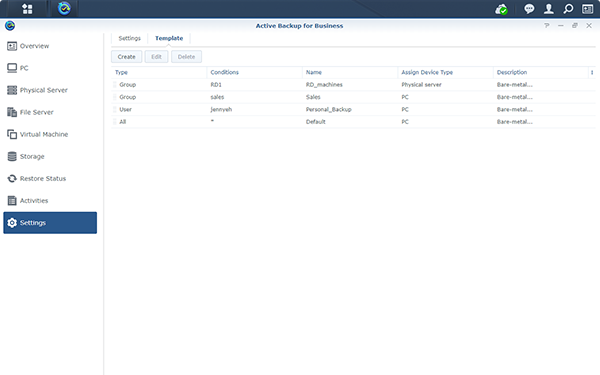Open Physical Server page label
Viewport: 600px width, 375px height.
(44, 90)
